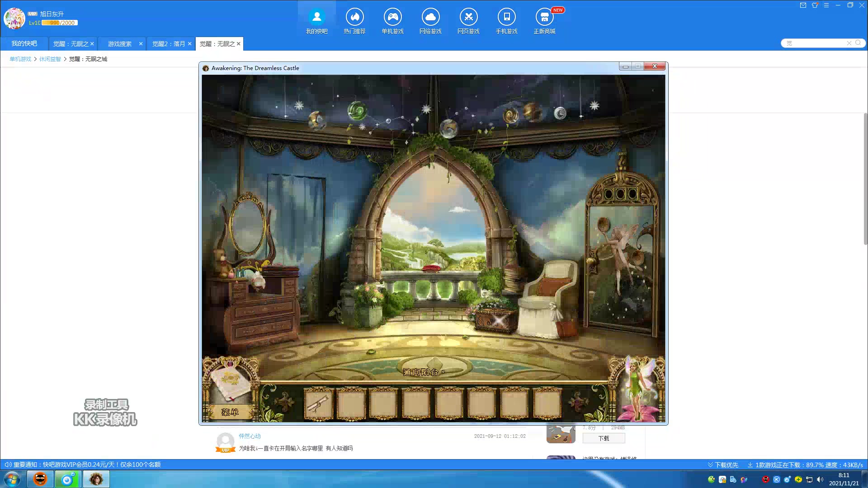
Task: Open 手机游戏 phone icon
Action: (506, 17)
